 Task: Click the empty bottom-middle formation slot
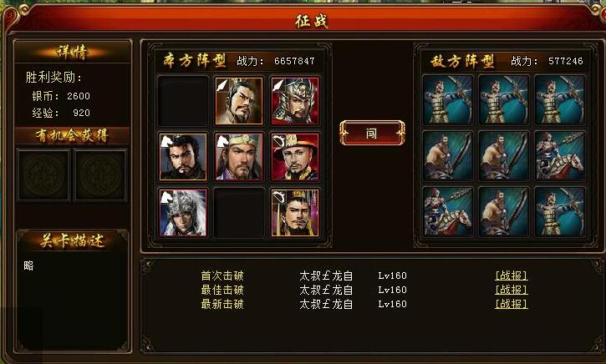(x=239, y=212)
